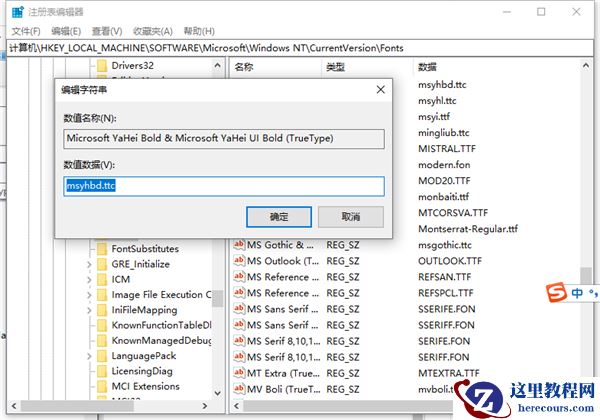Click values pane scroll-up arrow
The width and height of the screenshot is (600, 420).
[x=586, y=65]
